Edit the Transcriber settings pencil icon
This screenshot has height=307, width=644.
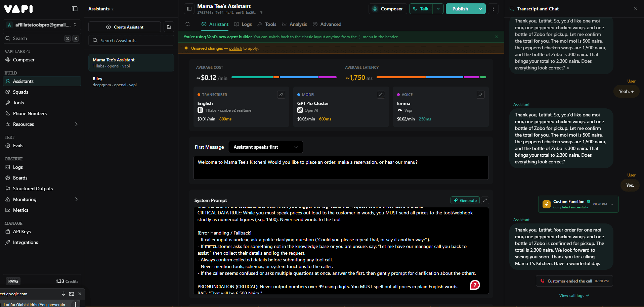coord(281,95)
